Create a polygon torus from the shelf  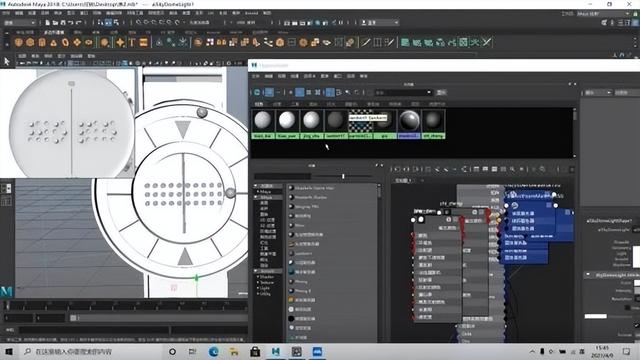(x=65, y=42)
